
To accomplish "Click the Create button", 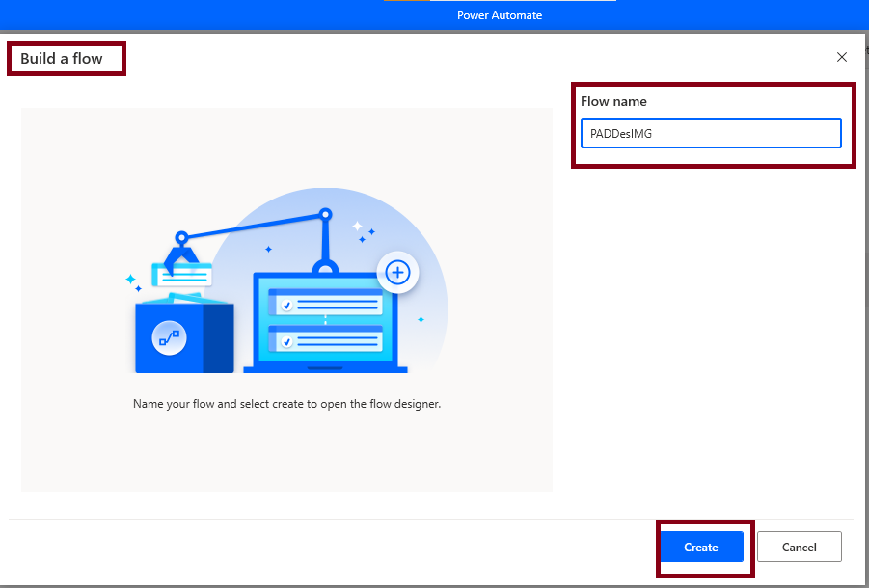I will [701, 547].
